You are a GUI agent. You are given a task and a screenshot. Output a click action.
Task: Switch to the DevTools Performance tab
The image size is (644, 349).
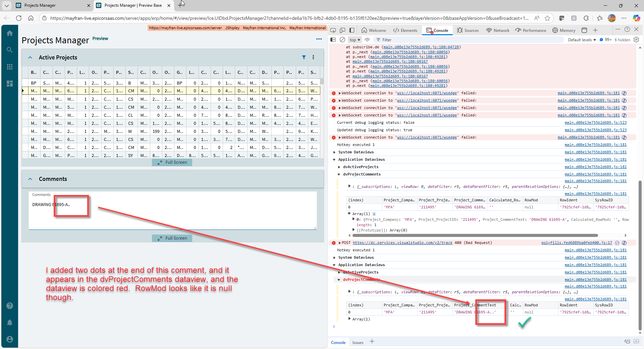[531, 30]
